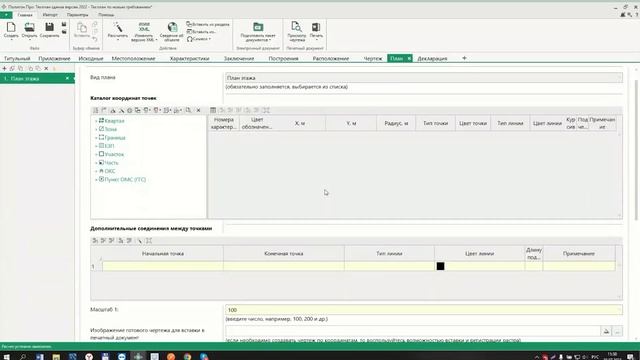Open the Исходные section tab
Image resolution: width=640 pixels, height=360 pixels.
pos(91,59)
